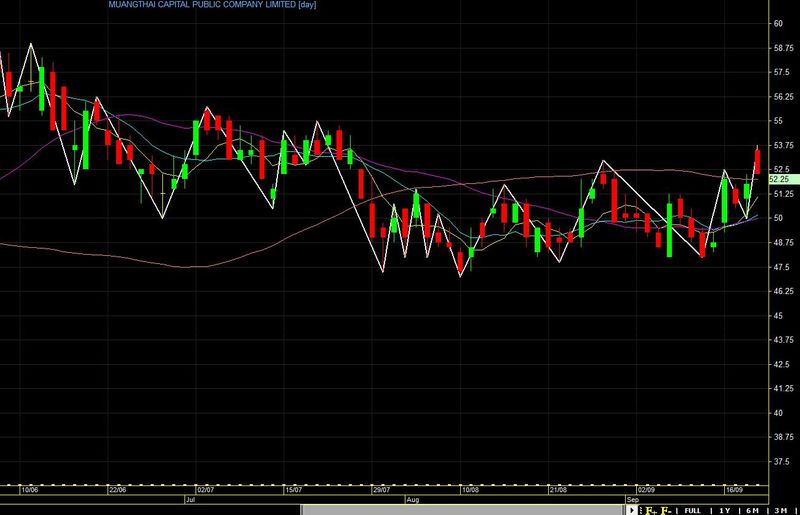Select the 1Y time range
Screen dimensions: 800x515
pos(724,510)
